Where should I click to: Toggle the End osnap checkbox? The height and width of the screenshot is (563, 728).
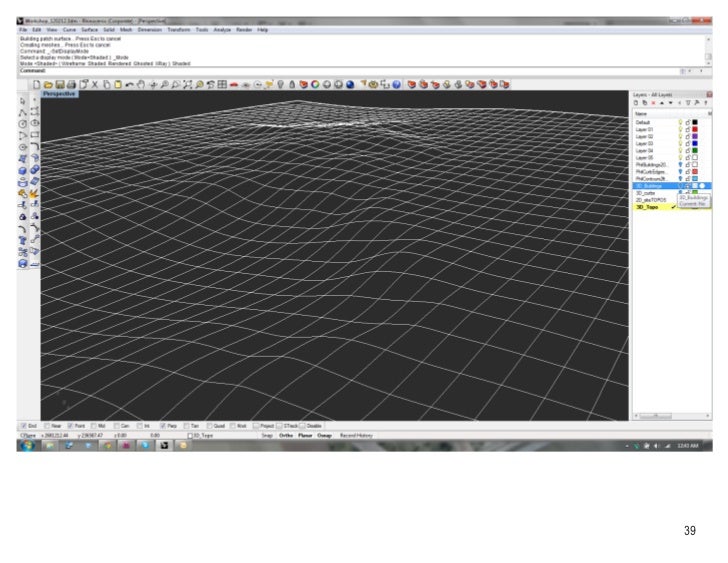click(23, 426)
